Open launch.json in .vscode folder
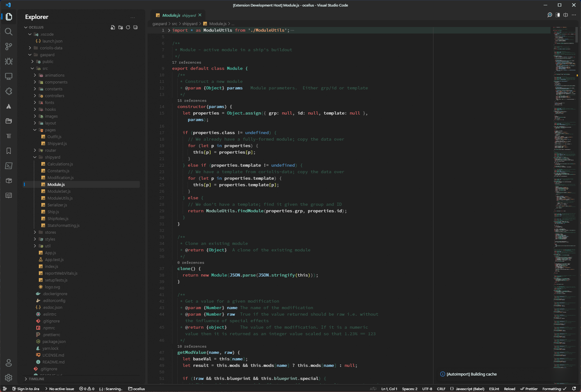Viewport: 581px width, 392px height. [52, 41]
